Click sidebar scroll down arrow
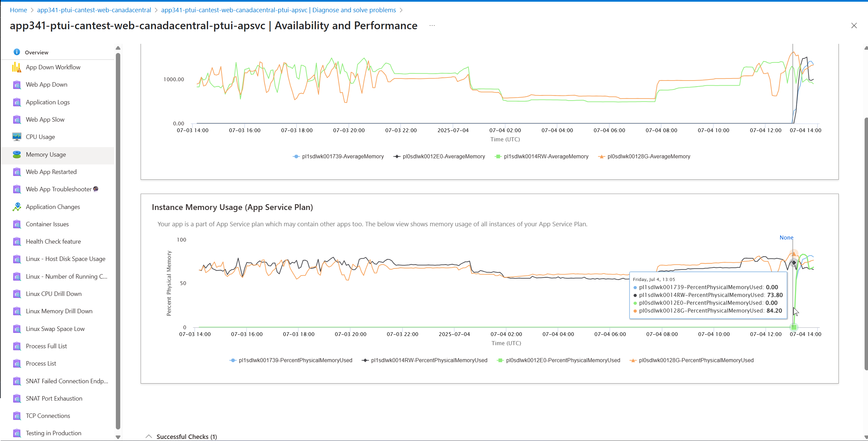 118,437
